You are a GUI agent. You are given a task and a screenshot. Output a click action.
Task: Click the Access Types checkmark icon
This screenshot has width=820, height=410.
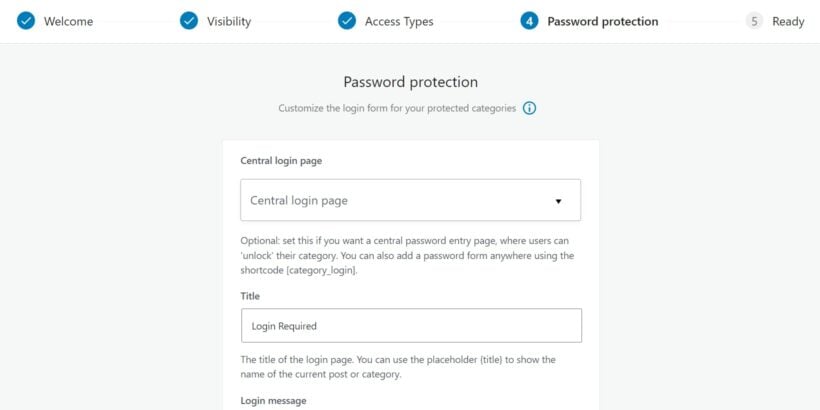tap(347, 21)
